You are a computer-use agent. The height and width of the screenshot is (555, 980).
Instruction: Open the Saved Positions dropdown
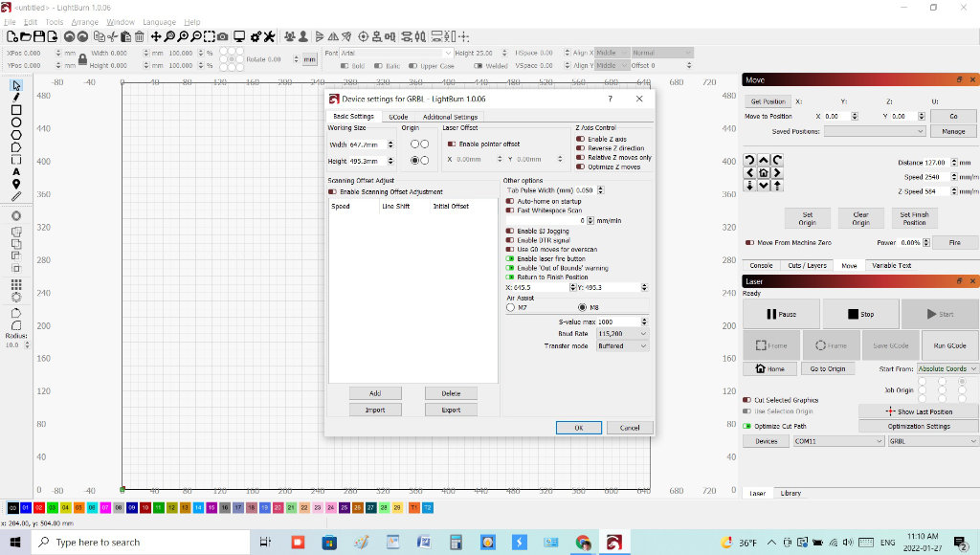pos(875,131)
